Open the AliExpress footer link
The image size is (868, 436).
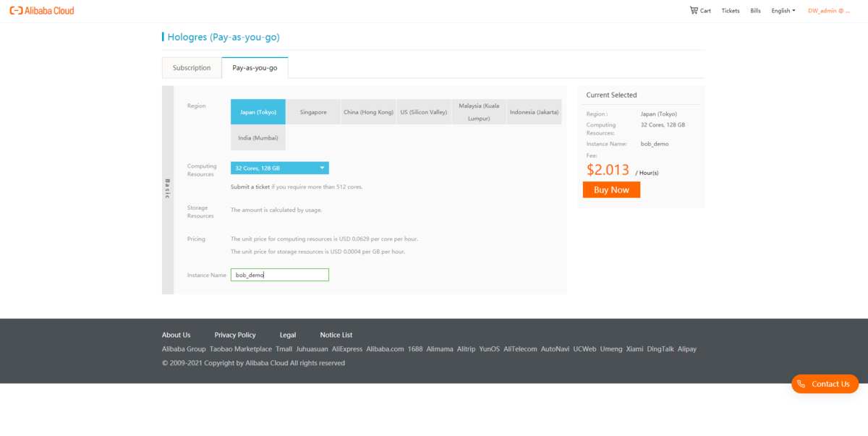[347, 349]
